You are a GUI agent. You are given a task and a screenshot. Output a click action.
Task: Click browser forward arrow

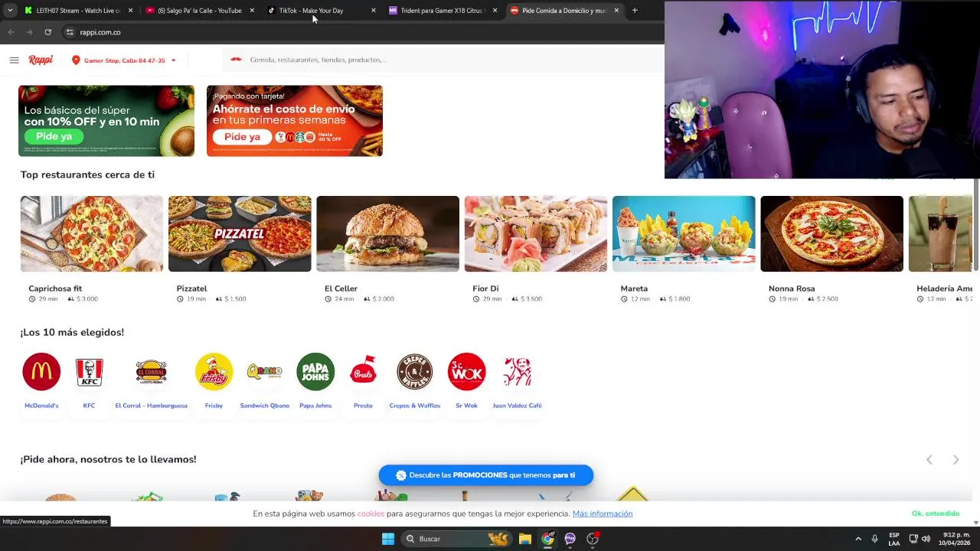pos(29,32)
